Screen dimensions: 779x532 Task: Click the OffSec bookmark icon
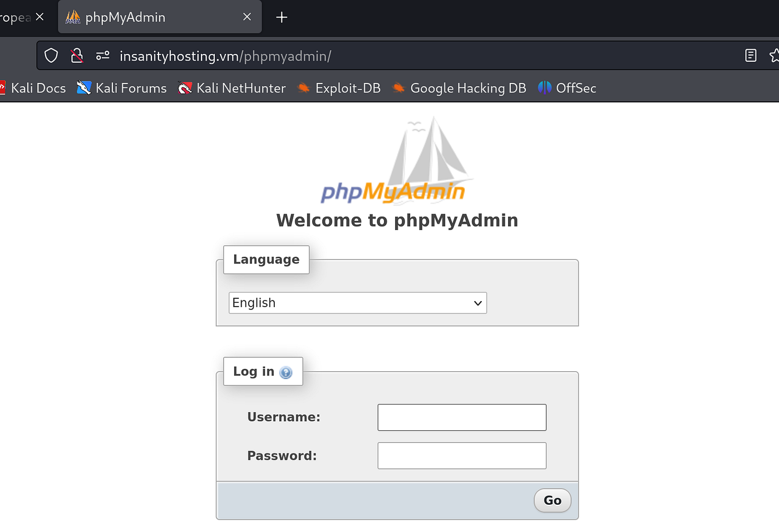coord(545,88)
